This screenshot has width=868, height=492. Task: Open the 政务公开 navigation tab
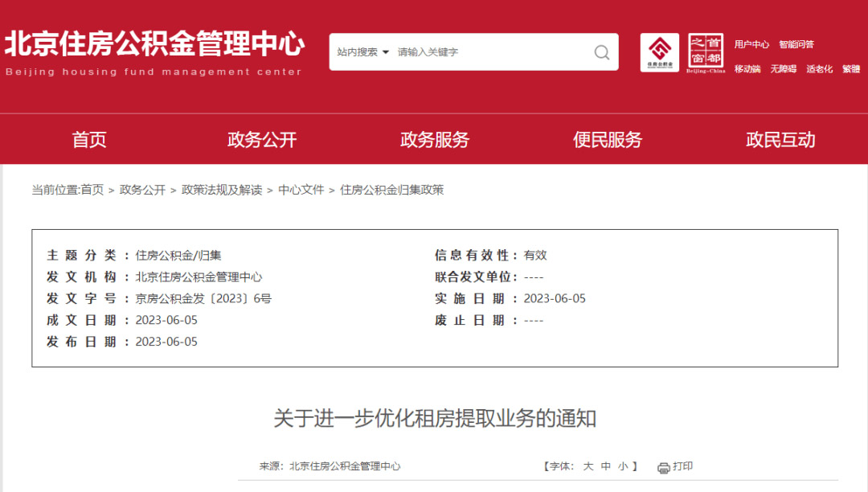point(262,139)
